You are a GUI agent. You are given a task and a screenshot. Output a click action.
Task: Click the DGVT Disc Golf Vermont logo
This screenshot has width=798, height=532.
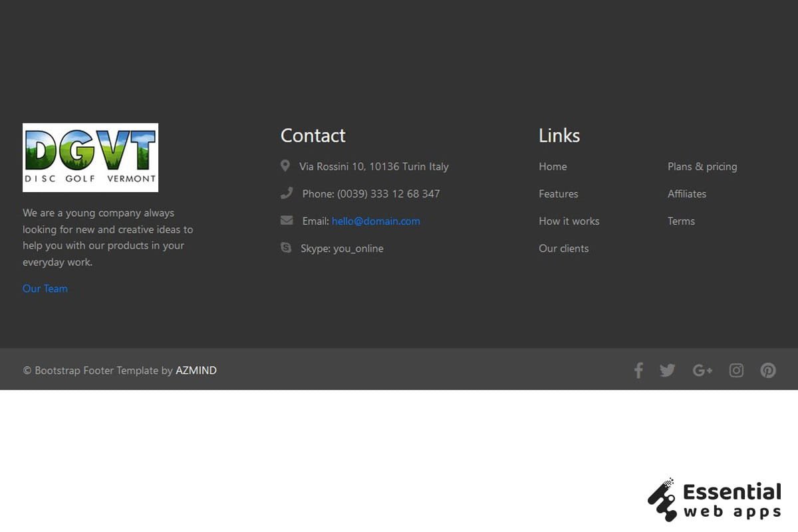click(90, 158)
